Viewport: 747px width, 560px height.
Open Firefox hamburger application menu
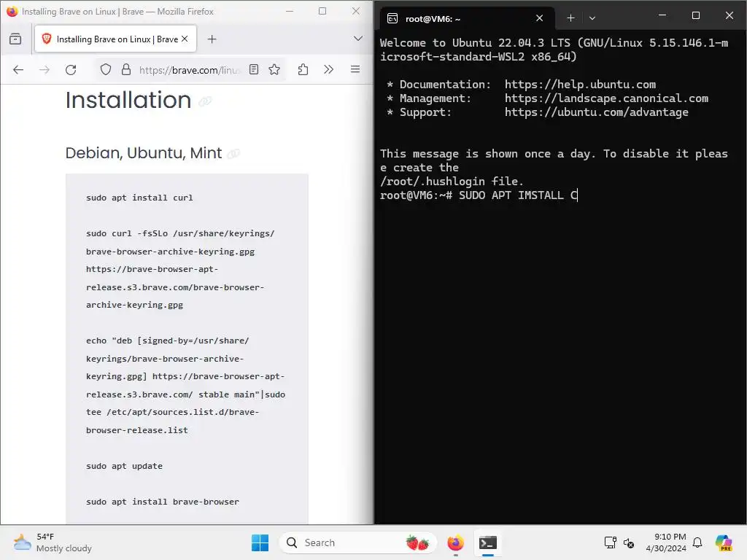click(x=355, y=69)
